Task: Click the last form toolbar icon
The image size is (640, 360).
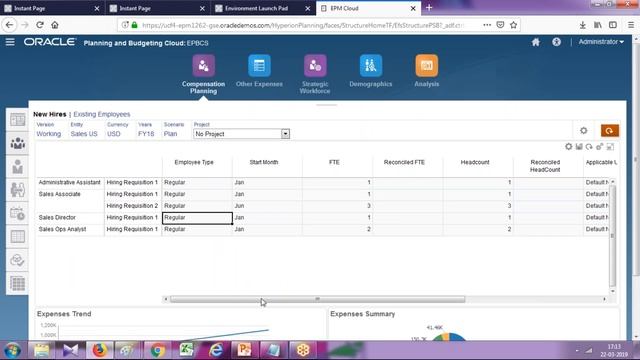Action: tap(610, 147)
